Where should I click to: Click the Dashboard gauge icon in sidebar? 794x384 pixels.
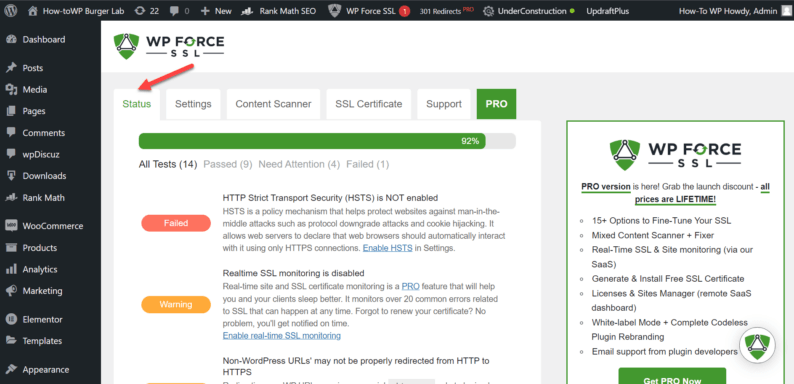(x=12, y=40)
